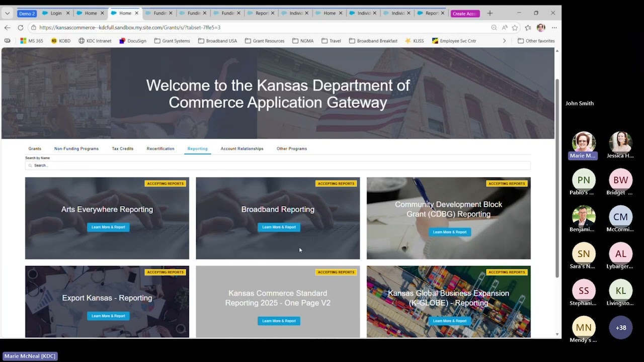
Task: Open the Create Acco tab group label
Action: point(465,14)
